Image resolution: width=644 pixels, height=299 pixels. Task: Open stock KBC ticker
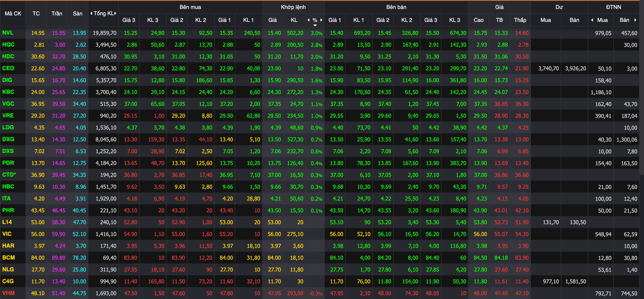(8, 92)
